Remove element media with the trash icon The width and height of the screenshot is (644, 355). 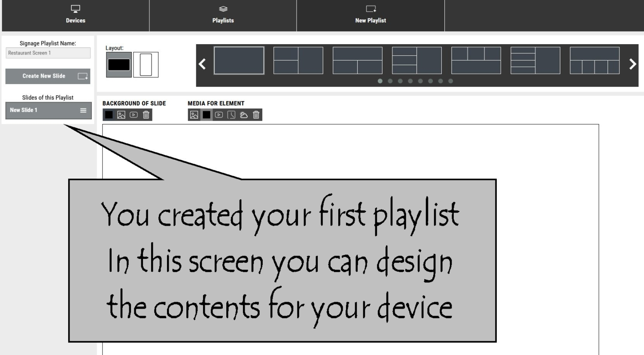pos(256,115)
